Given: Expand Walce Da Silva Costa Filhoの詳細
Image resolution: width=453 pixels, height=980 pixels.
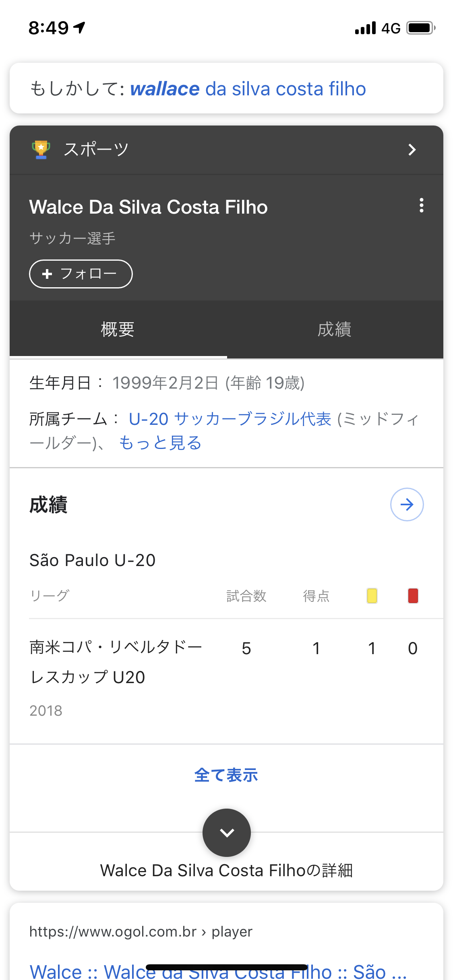Looking at the screenshot, I should point(226,870).
